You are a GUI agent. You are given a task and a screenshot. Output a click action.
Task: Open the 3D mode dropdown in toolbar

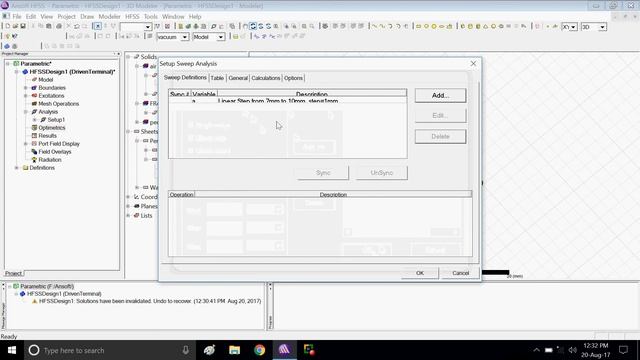point(602,27)
